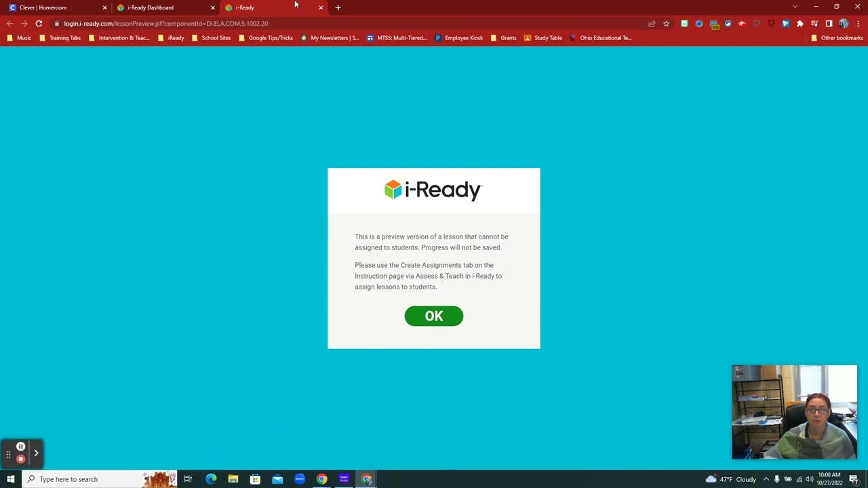The width and height of the screenshot is (868, 488).
Task: Click the green OK button
Action: click(434, 316)
